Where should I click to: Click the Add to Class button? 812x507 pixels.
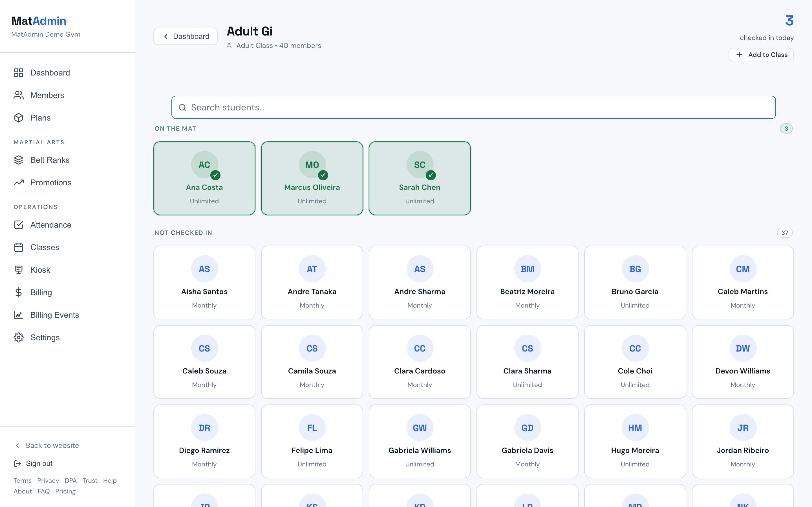(761, 55)
